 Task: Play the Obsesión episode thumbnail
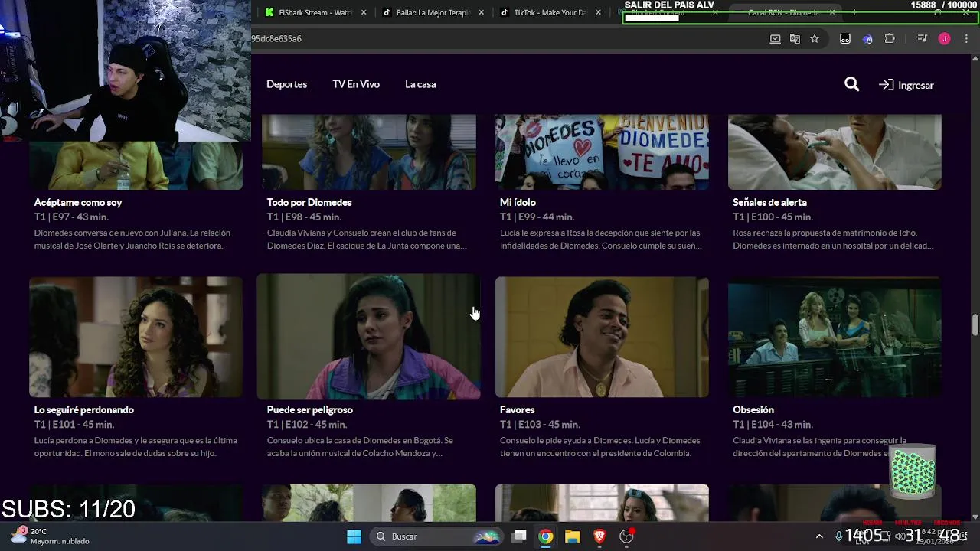[835, 337]
